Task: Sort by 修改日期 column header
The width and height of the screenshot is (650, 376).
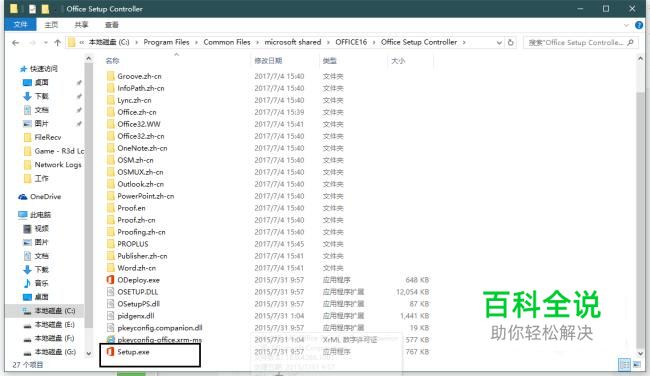Action: click(x=268, y=61)
